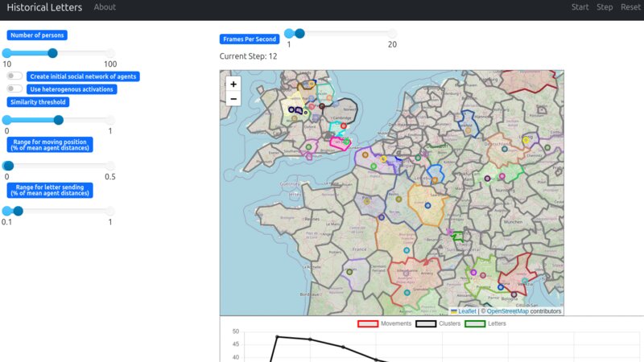The height and width of the screenshot is (362, 644).
Task: Click Step in the navbar
Action: 605,7
